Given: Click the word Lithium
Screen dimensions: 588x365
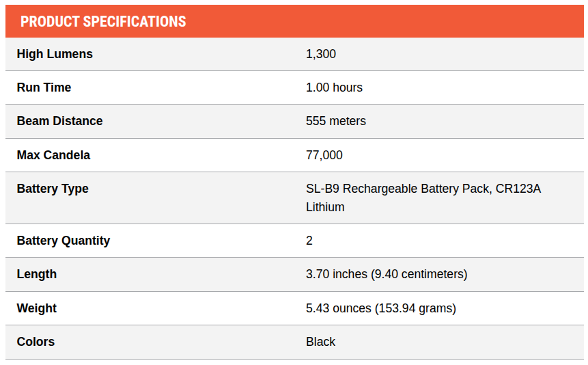Looking at the screenshot, I should 325,207.
